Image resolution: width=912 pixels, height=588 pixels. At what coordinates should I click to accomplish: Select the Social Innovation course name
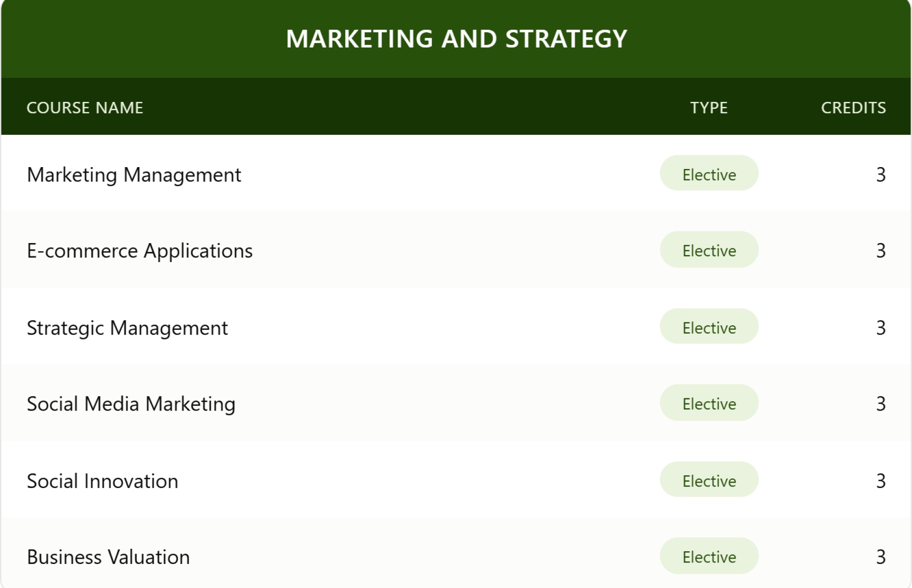pos(102,481)
